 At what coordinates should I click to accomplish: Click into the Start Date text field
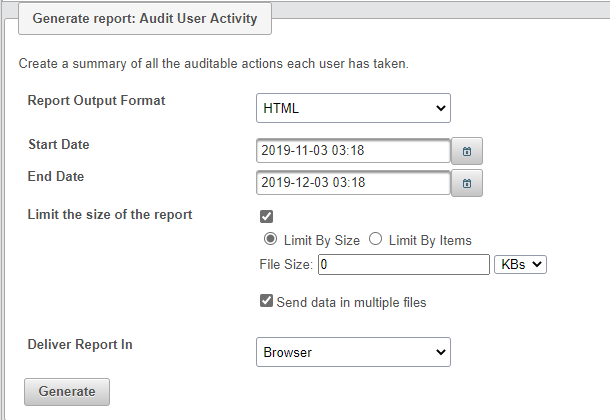pyautogui.click(x=353, y=151)
